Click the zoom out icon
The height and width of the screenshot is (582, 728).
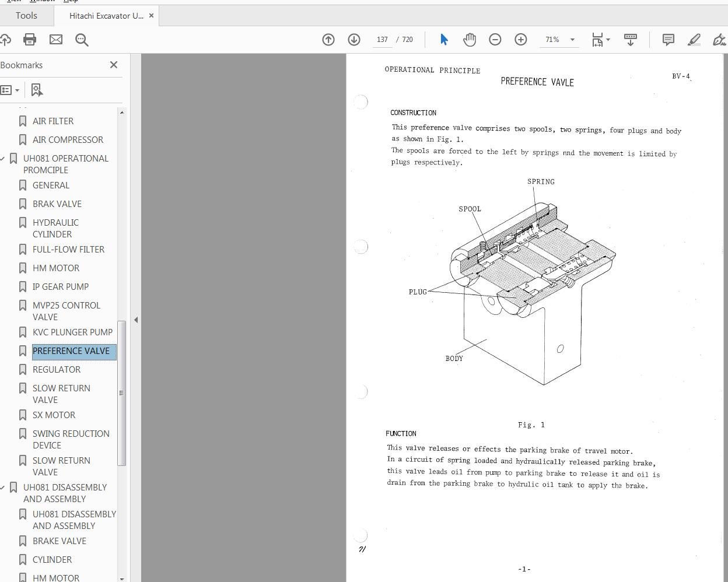point(495,39)
